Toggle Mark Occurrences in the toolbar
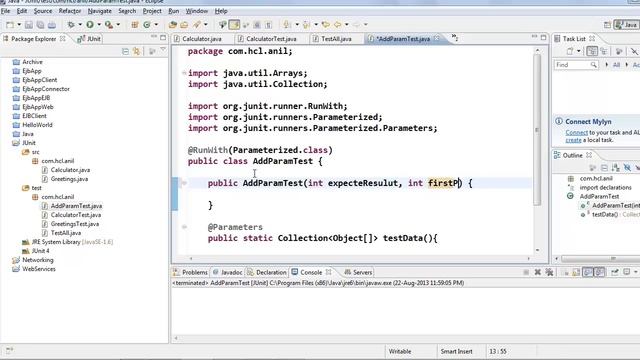640x360 pixels. pyautogui.click(x=234, y=24)
